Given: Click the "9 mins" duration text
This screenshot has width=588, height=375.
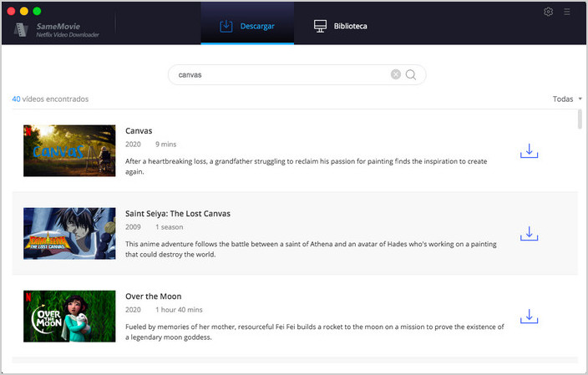Looking at the screenshot, I should (x=165, y=144).
